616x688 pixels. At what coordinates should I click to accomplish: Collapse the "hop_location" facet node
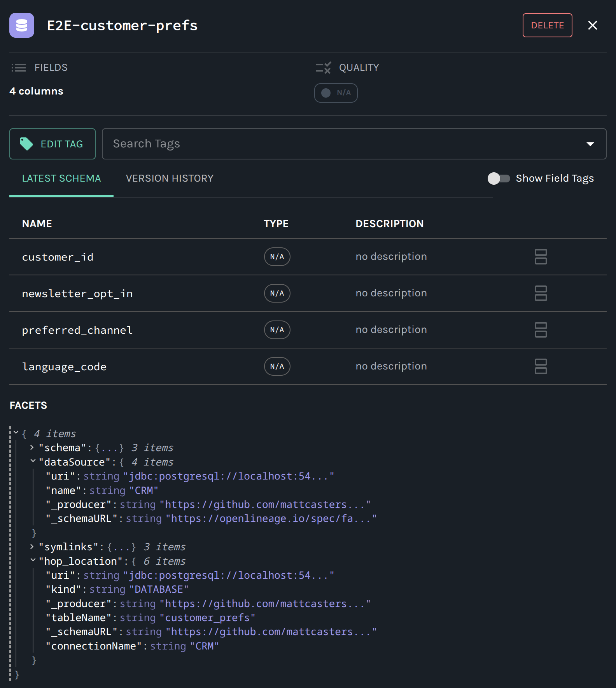[33, 561]
